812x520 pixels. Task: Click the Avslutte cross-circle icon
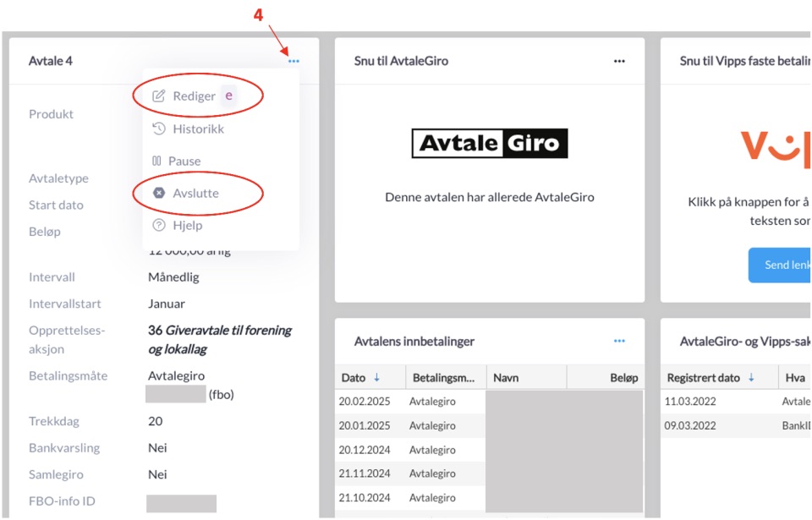(158, 193)
